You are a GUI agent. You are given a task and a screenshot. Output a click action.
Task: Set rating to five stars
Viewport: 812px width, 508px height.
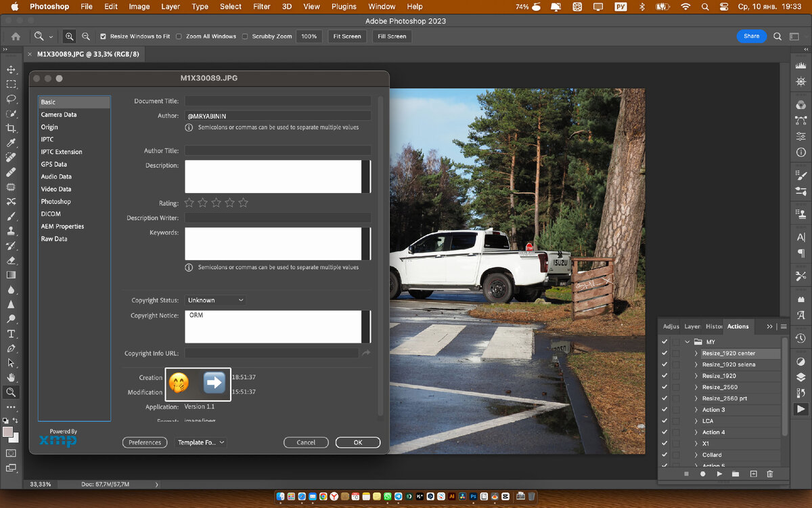(244, 203)
